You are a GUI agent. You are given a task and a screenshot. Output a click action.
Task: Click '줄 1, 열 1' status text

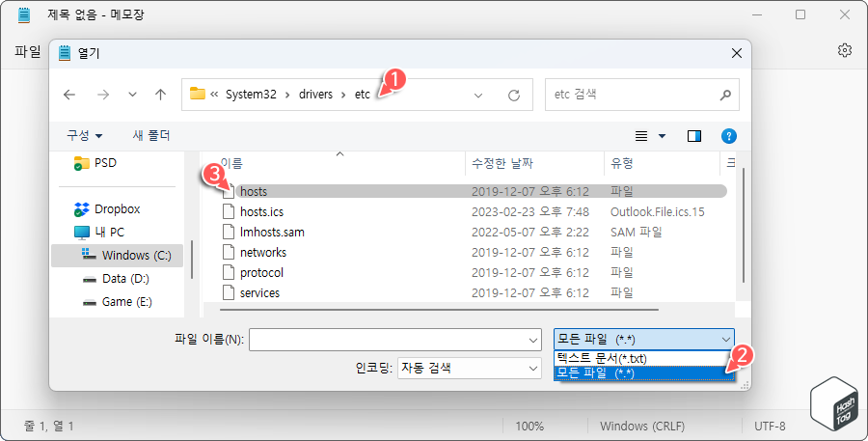pyautogui.click(x=49, y=426)
